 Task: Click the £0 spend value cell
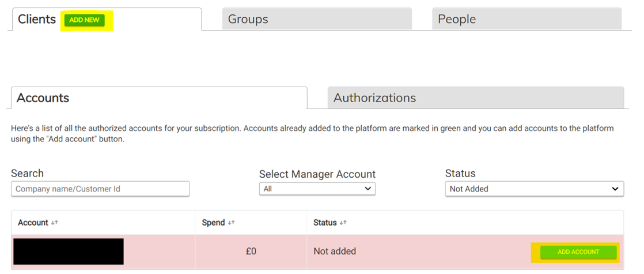coord(251,252)
